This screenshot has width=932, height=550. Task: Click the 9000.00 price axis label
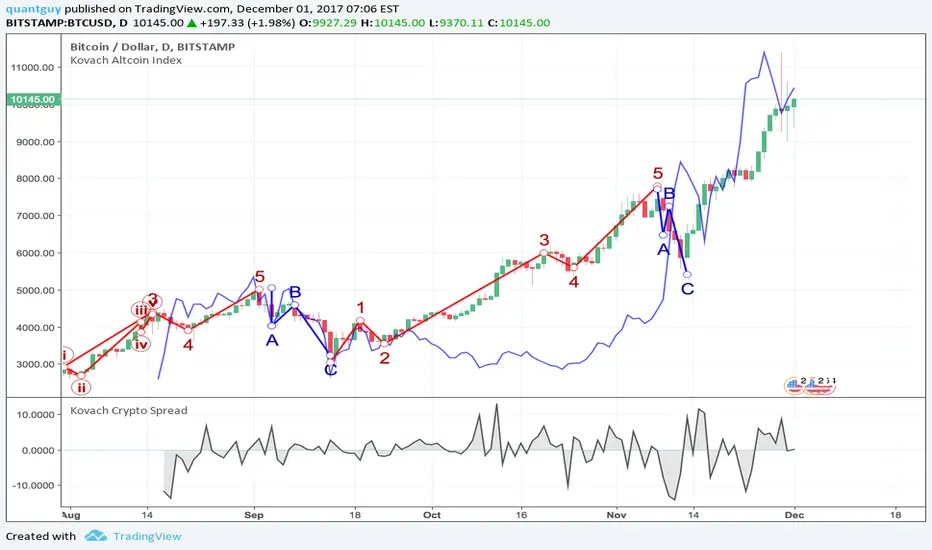click(35, 142)
